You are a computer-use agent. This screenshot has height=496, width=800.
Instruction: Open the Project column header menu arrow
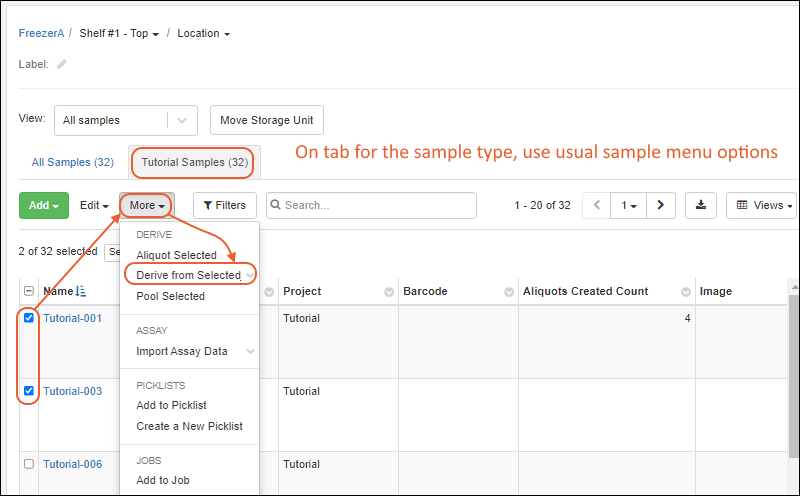[389, 292]
